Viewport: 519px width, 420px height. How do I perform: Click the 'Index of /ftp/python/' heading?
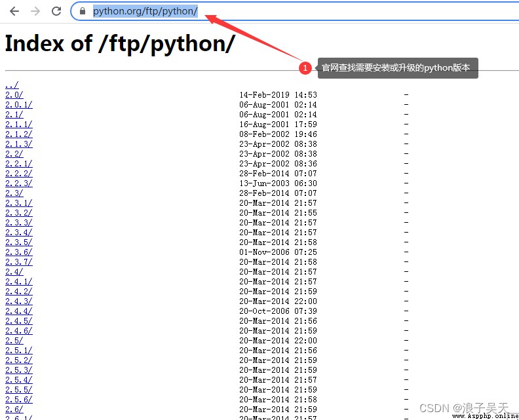(x=120, y=44)
